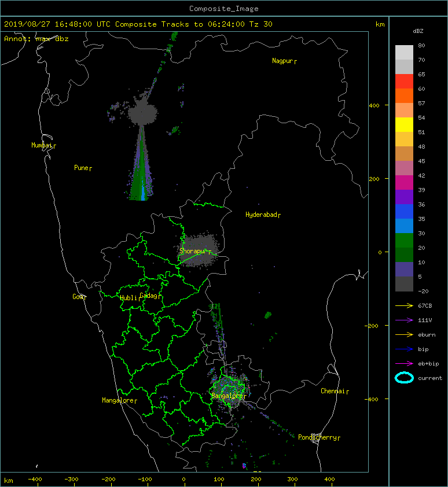448x487 pixels.
Task: Click the Composite_Image title text
Action: 224,9
